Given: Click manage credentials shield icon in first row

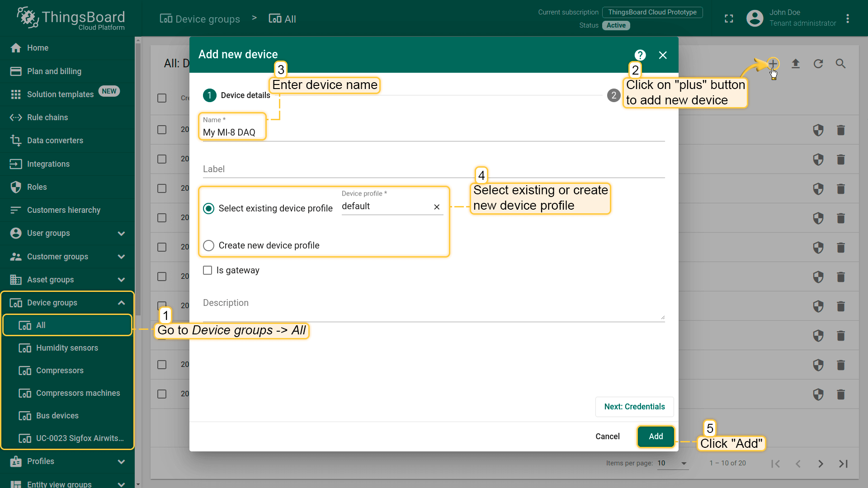Looking at the screenshot, I should coord(818,130).
